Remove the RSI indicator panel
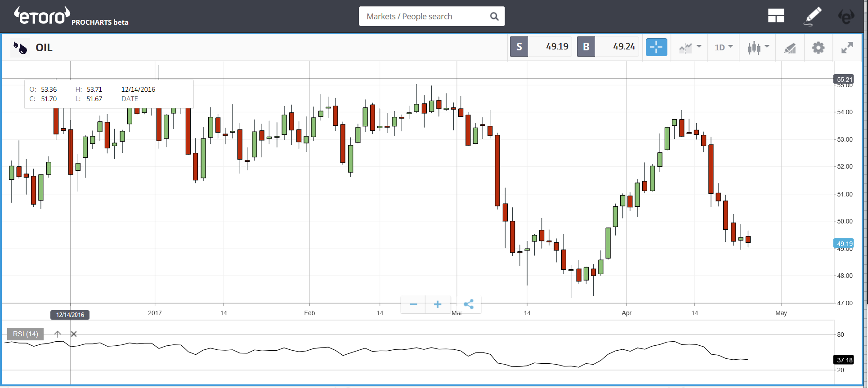The image size is (868, 388). tap(74, 334)
